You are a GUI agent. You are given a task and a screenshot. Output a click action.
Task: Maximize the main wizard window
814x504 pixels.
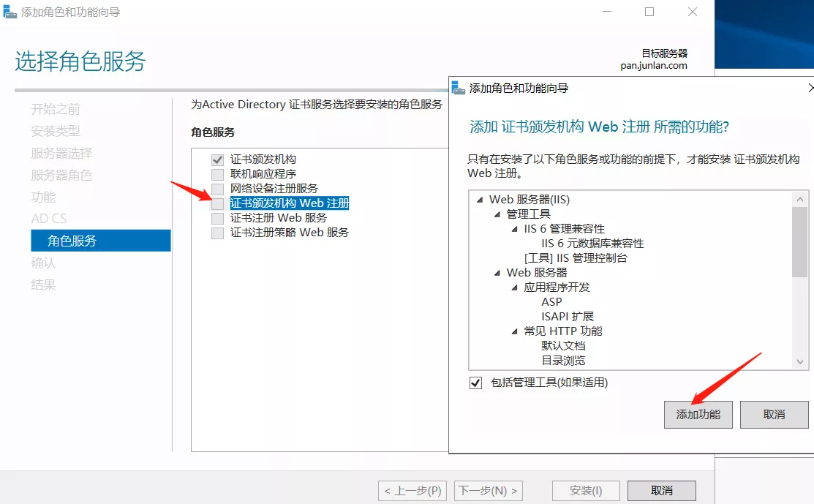(x=649, y=12)
